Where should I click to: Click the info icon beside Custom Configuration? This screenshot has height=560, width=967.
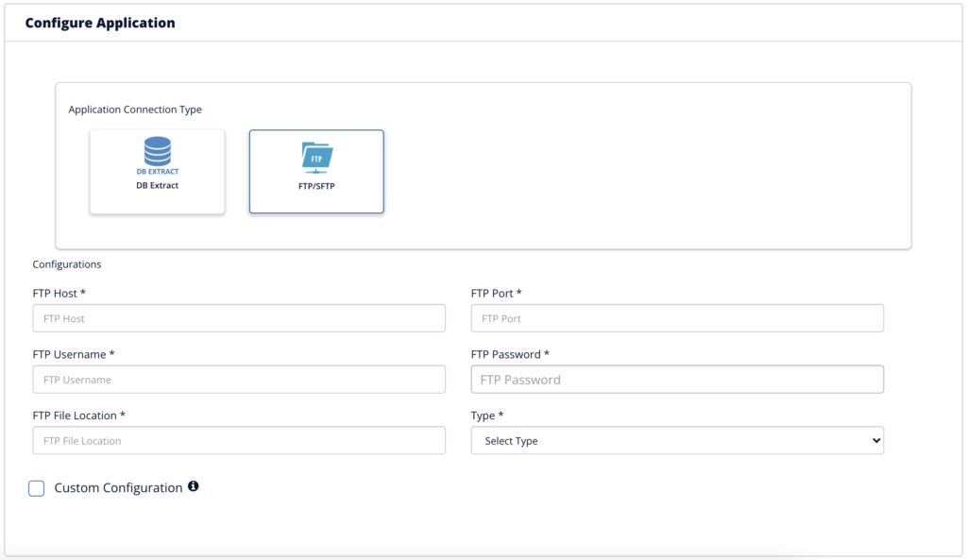click(x=193, y=486)
